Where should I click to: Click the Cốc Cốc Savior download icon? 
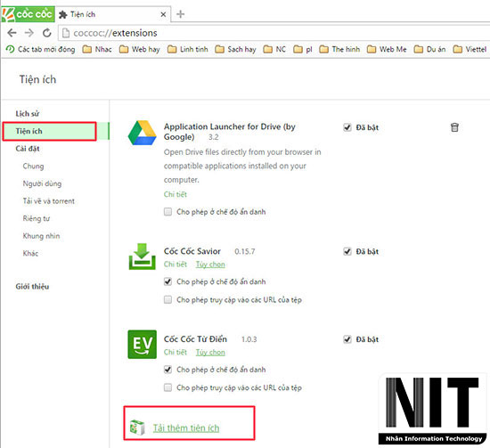coord(143,257)
